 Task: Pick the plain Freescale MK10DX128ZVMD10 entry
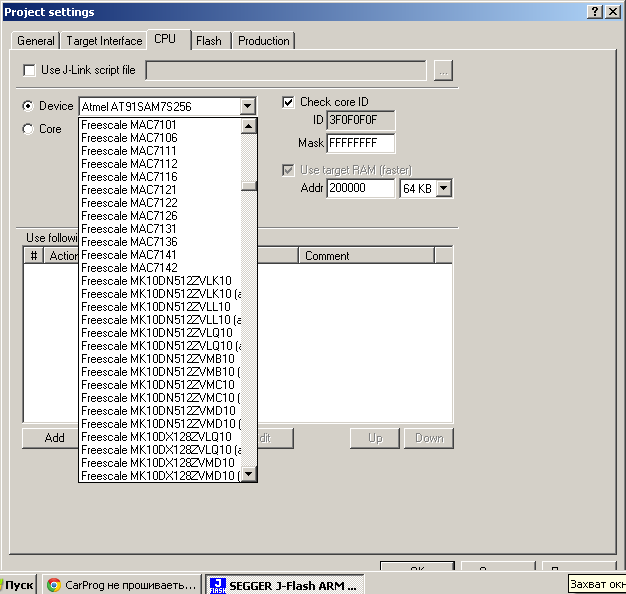[160, 463]
